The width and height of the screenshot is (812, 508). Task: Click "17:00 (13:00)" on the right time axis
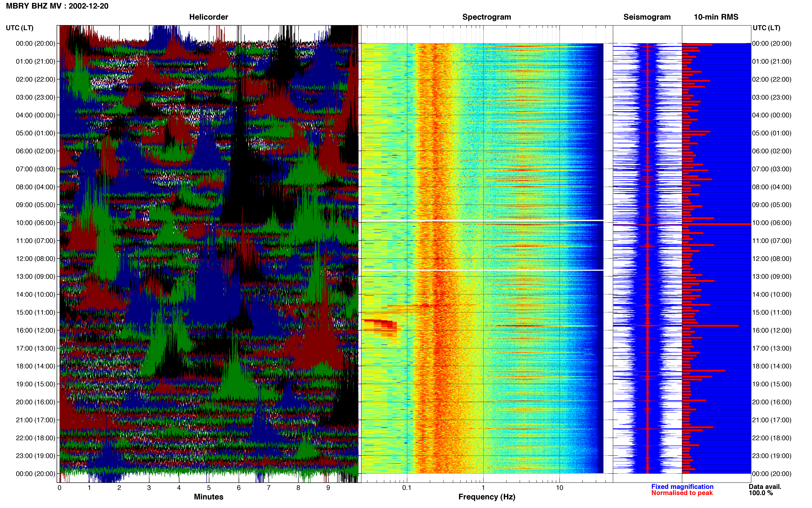[x=772, y=348]
